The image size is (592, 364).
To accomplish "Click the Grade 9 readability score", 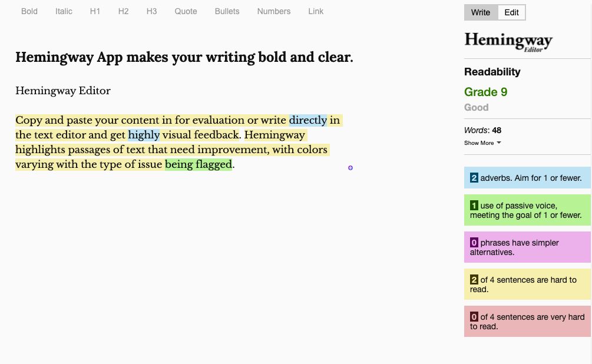I will click(x=485, y=92).
